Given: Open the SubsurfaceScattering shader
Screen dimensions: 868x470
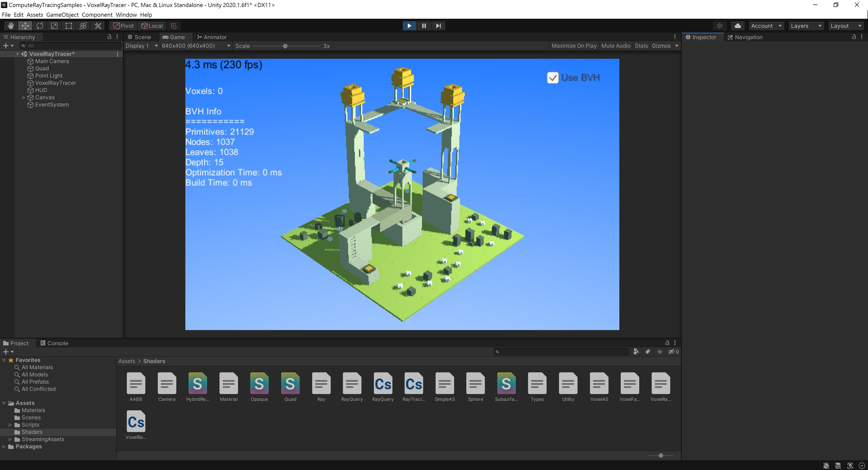Looking at the screenshot, I should [506, 383].
